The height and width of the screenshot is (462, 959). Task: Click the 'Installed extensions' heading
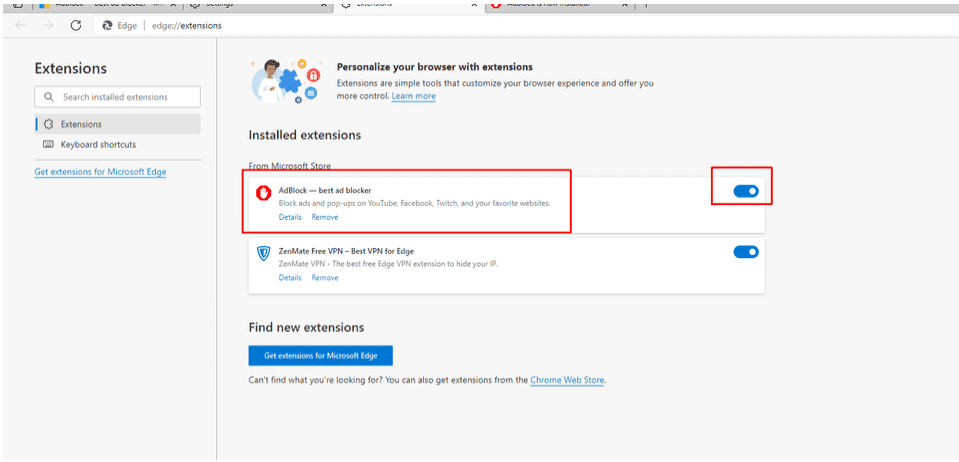click(305, 135)
